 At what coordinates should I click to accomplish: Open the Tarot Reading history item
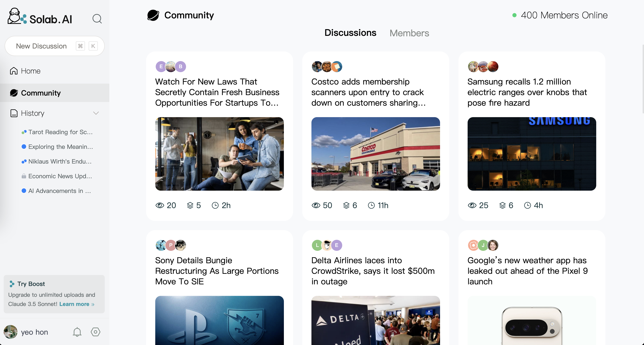tap(60, 132)
